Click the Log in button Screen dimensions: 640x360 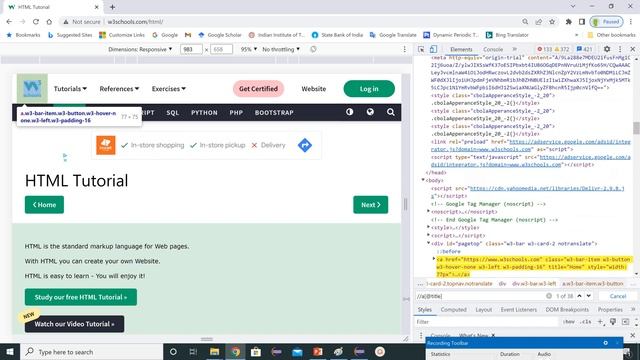[369, 89]
